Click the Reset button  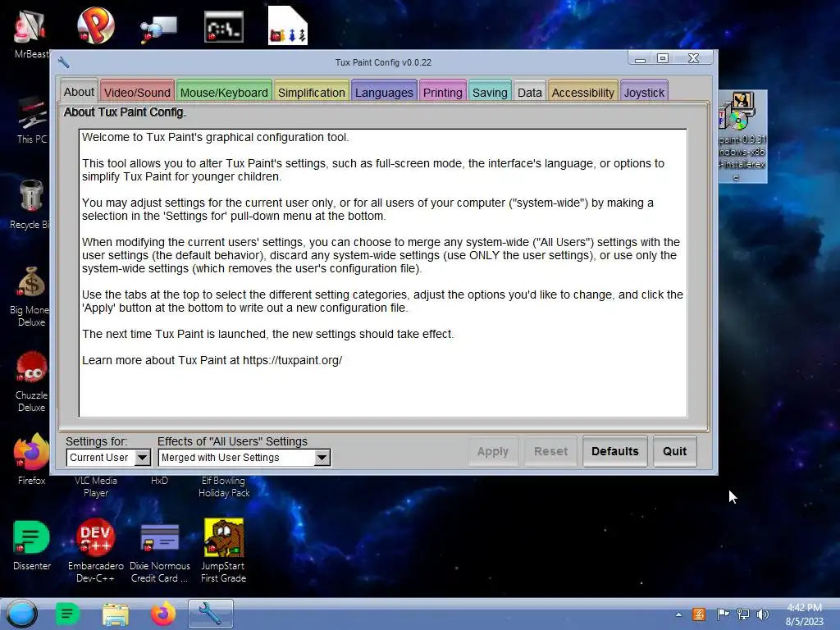click(550, 452)
